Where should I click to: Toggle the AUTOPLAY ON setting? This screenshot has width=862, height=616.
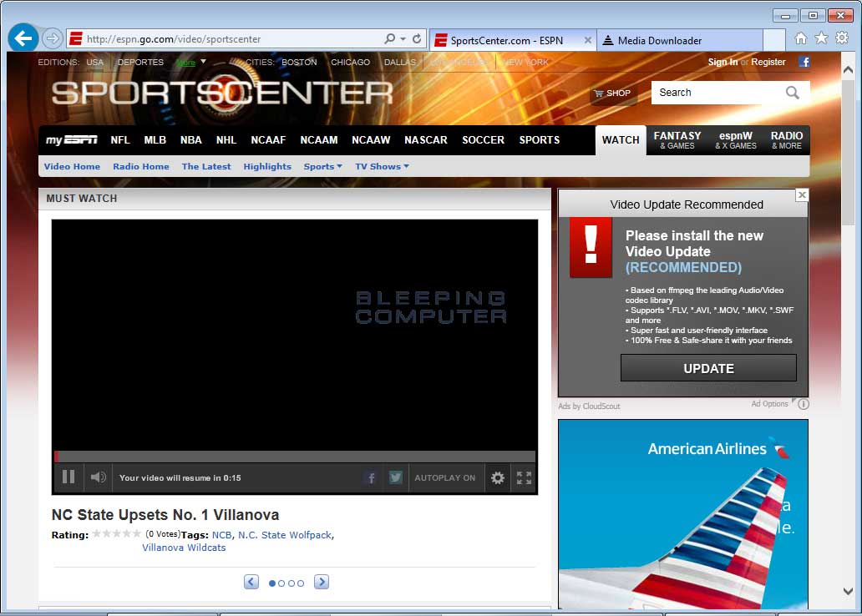(x=444, y=478)
